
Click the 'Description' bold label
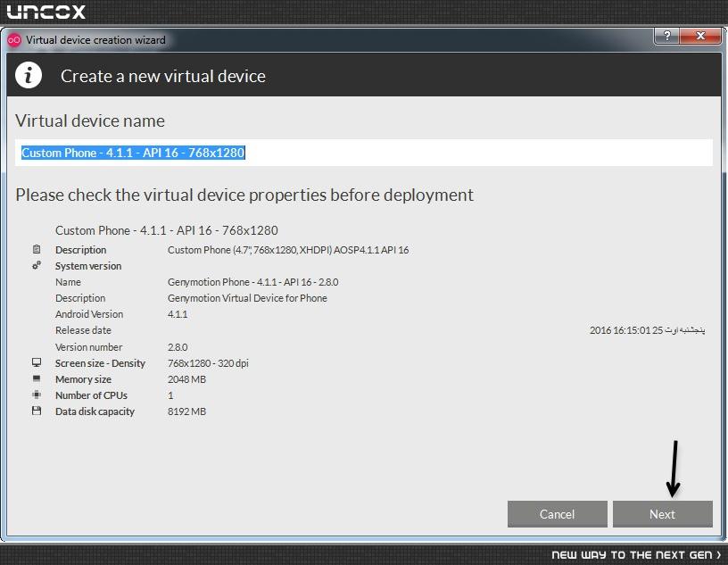81,250
